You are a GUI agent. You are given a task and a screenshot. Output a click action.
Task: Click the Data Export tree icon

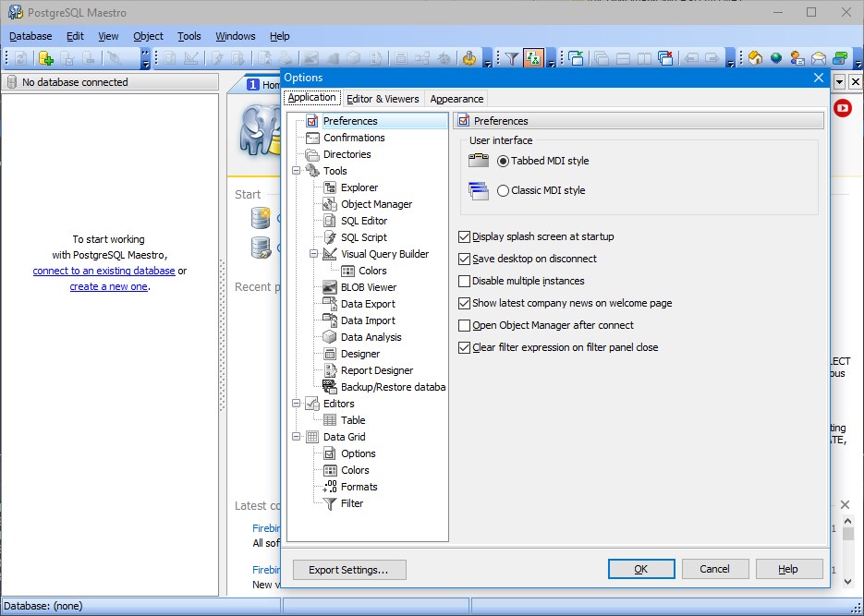click(330, 304)
